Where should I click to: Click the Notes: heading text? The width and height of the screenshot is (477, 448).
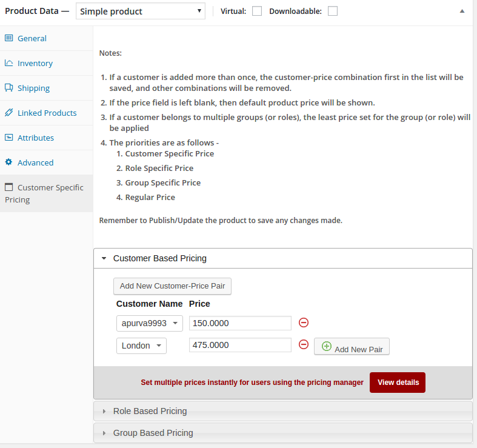point(110,53)
